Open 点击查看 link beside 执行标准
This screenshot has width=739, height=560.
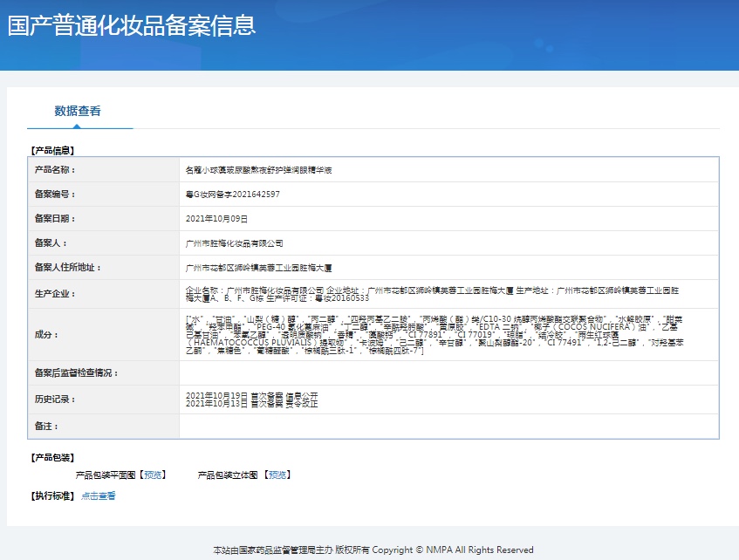[98, 496]
